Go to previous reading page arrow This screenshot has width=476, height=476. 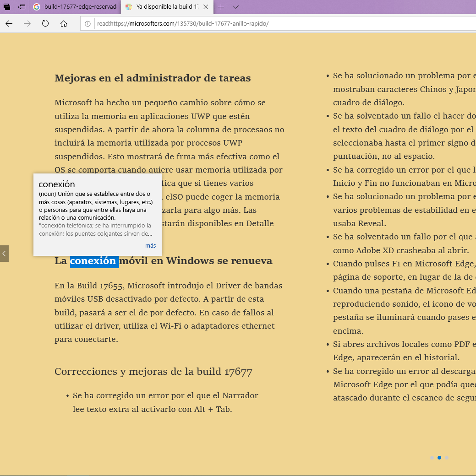tap(4, 253)
